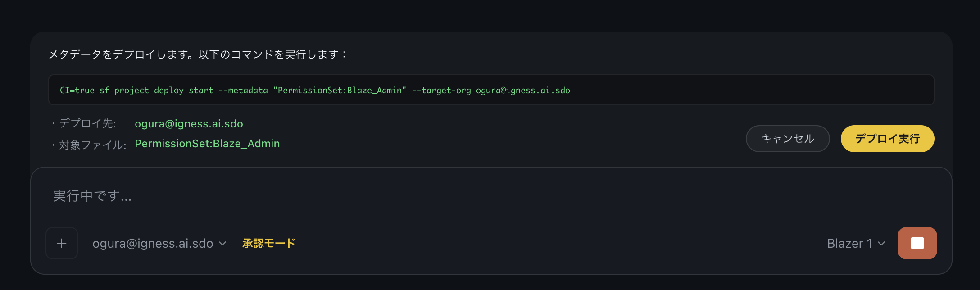980x290 pixels.
Task: Click the --target-org flag in the command
Action: 441,91
